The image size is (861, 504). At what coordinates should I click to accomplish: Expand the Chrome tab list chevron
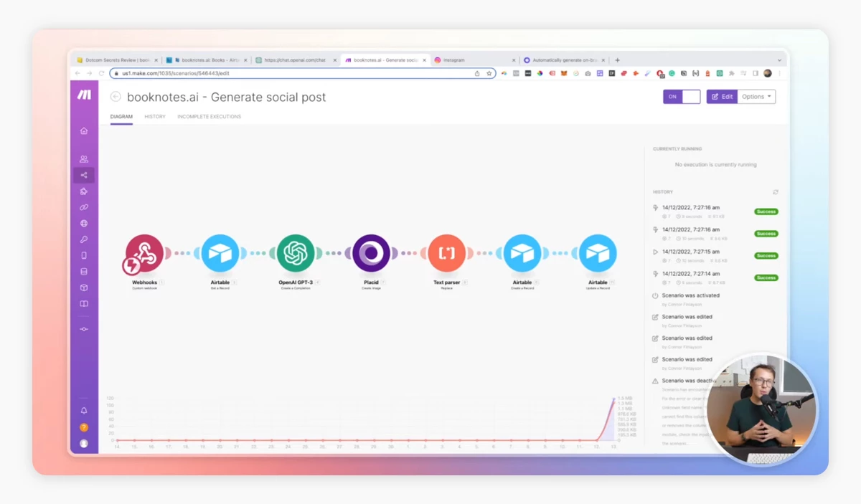(779, 60)
